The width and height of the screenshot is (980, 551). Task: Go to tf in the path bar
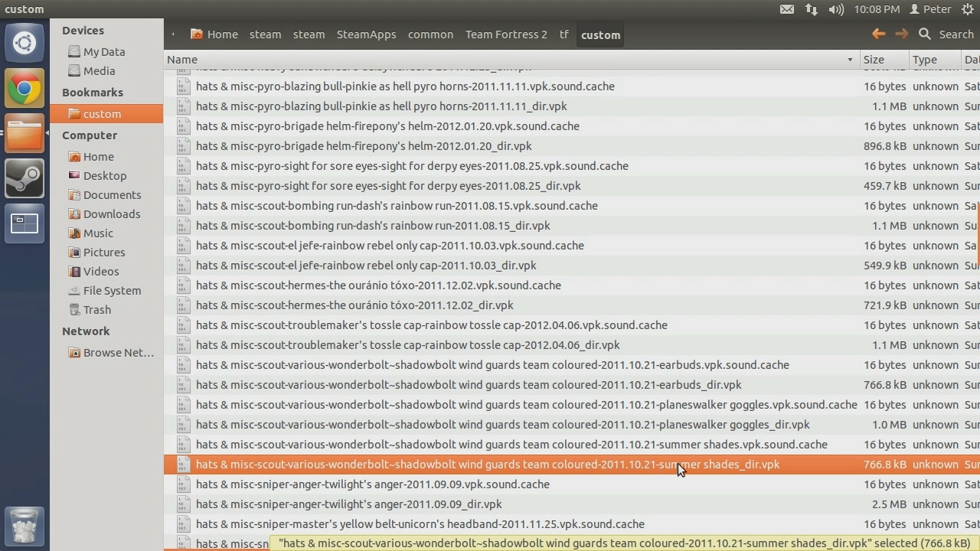(563, 34)
